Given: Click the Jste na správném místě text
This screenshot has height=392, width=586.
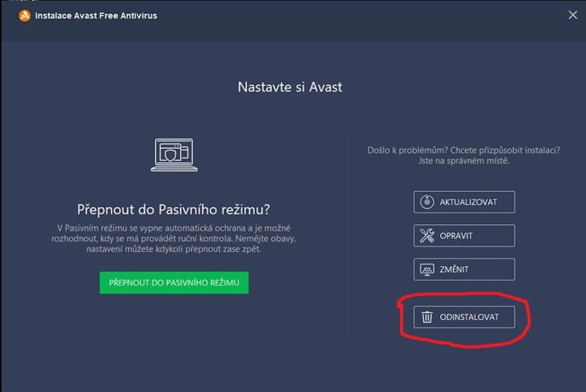Looking at the screenshot, I should [463, 161].
